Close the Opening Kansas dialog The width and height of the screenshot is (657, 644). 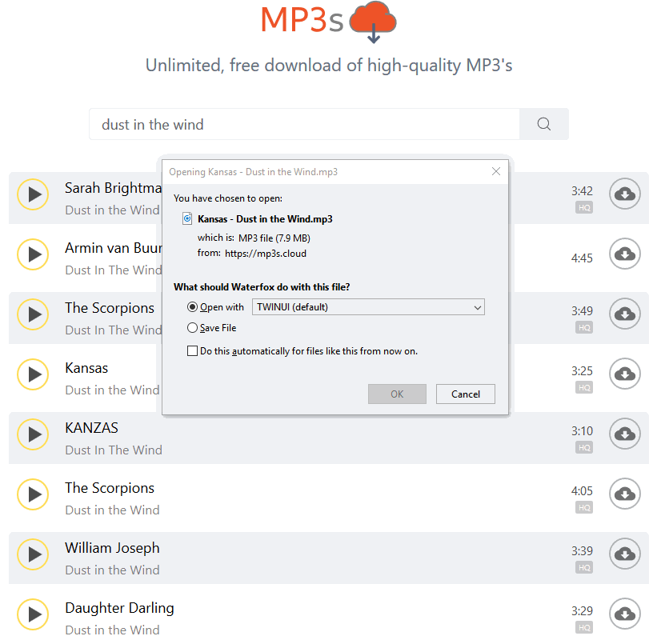tap(496, 172)
